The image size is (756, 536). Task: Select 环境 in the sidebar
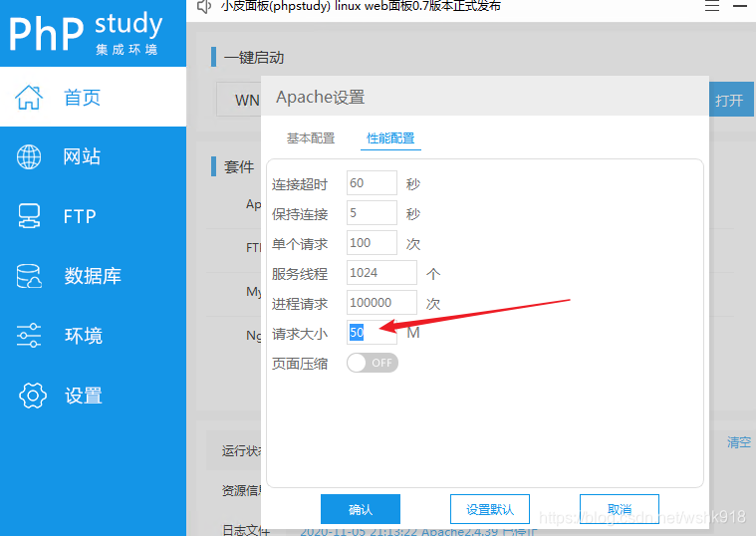[93, 336]
